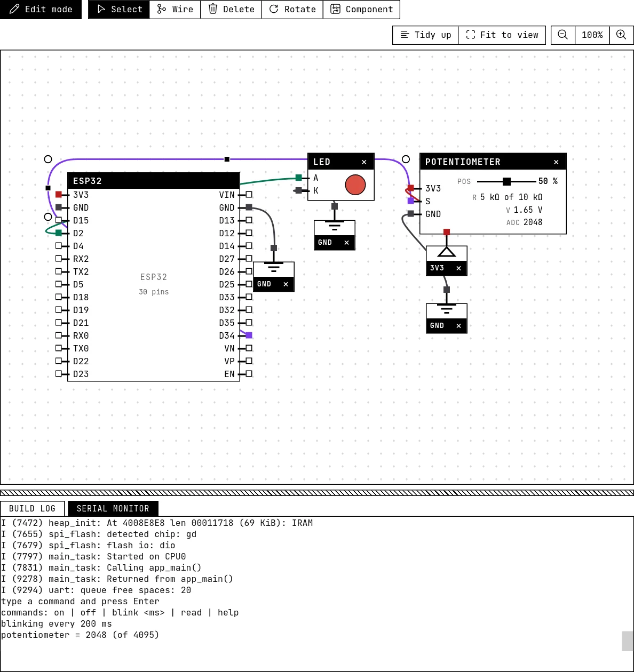Remove the LED component via its X
Image resolution: width=634 pixels, height=672 pixels.
point(364,162)
